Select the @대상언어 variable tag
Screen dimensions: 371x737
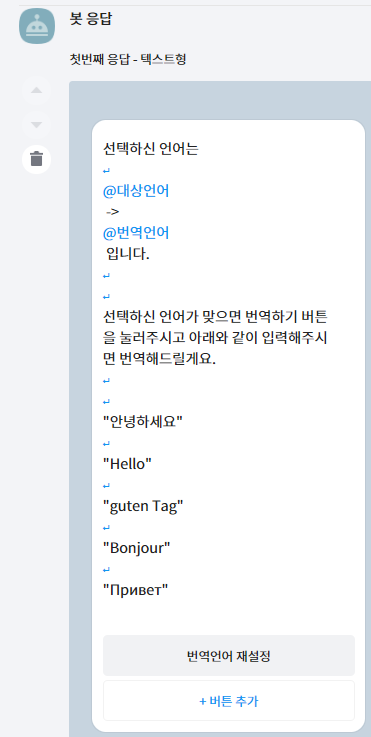(136, 191)
